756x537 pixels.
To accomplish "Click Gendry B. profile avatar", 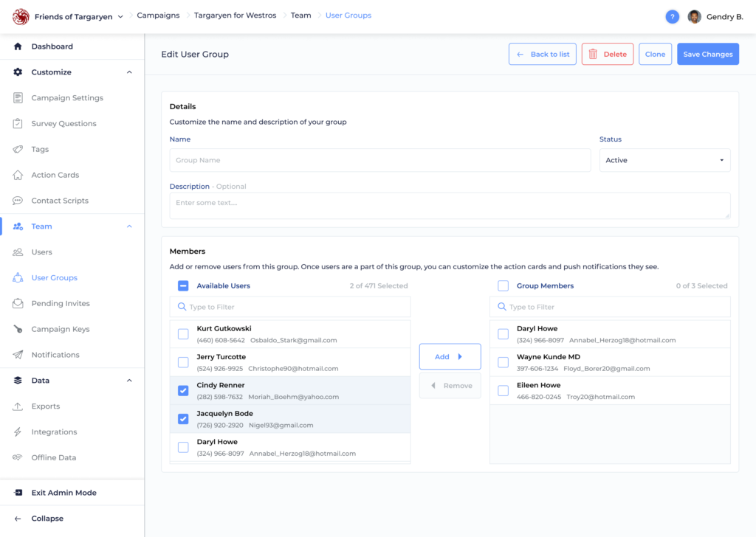I will coord(694,17).
